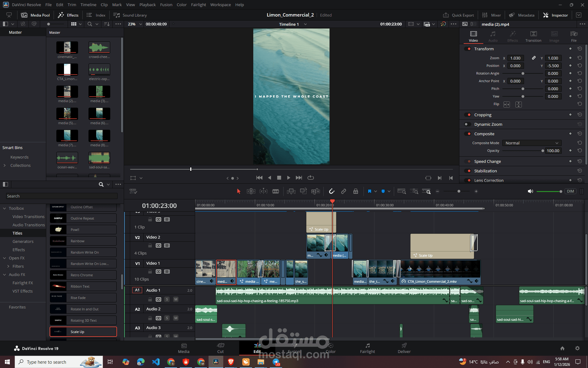Select the Ribbon Text title preset
The width and height of the screenshot is (588, 368).
83,286
